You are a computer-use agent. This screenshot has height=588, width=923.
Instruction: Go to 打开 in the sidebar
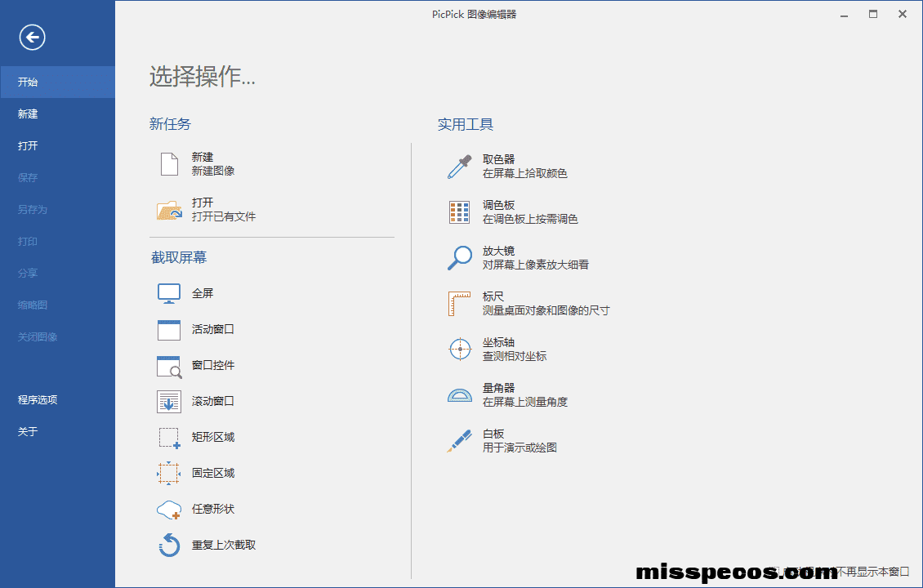(58, 145)
